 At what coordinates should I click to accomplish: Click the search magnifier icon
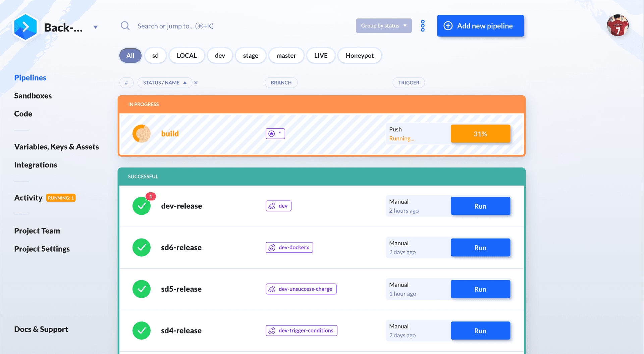click(125, 26)
